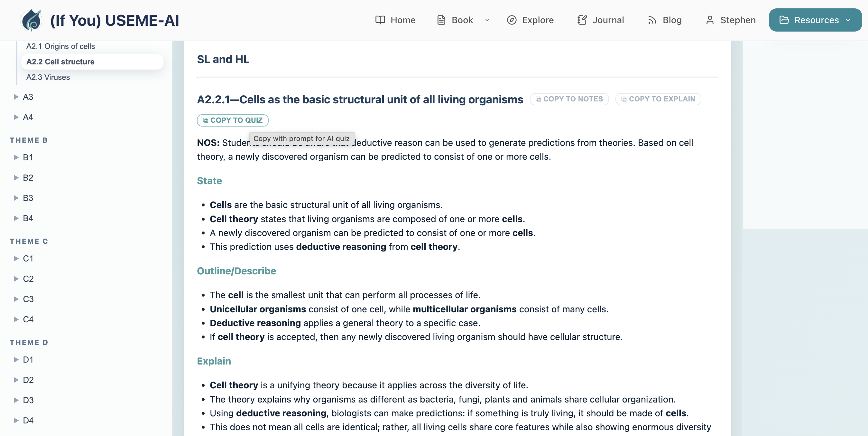Expand the Resources dropdown chevron
This screenshot has height=436, width=868.
(x=848, y=20)
